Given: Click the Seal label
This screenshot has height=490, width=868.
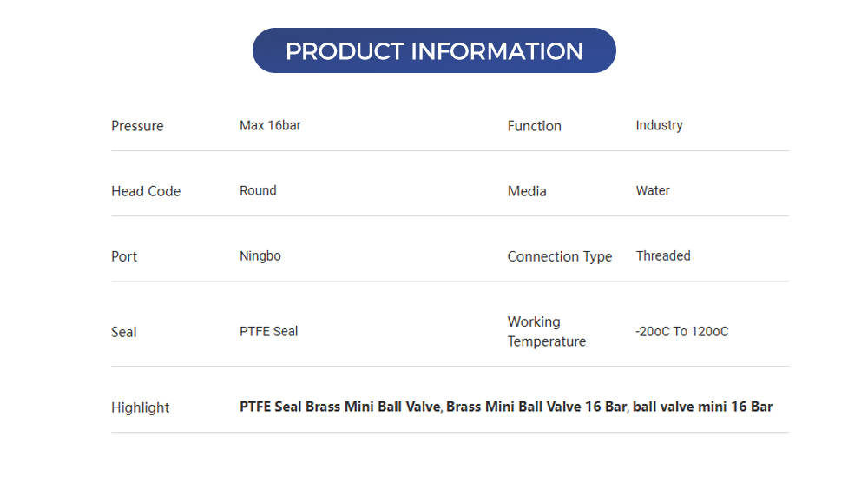Looking at the screenshot, I should 124,332.
